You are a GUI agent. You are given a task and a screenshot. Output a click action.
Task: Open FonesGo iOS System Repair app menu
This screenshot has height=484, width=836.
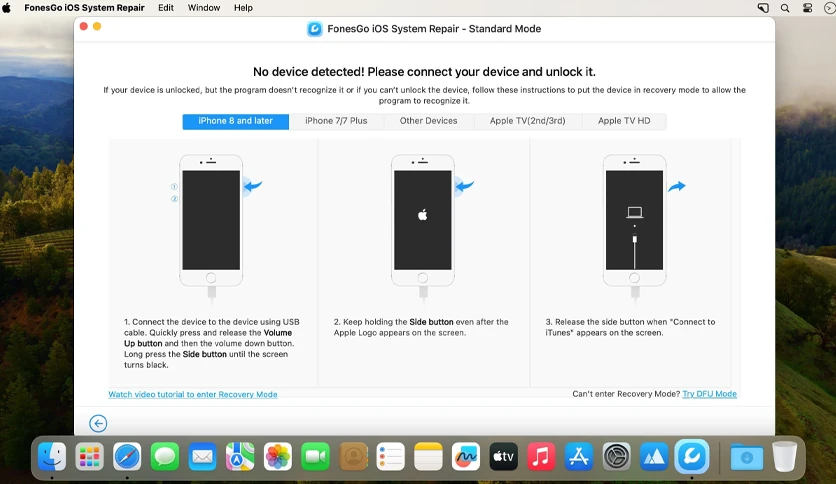[x=84, y=8]
